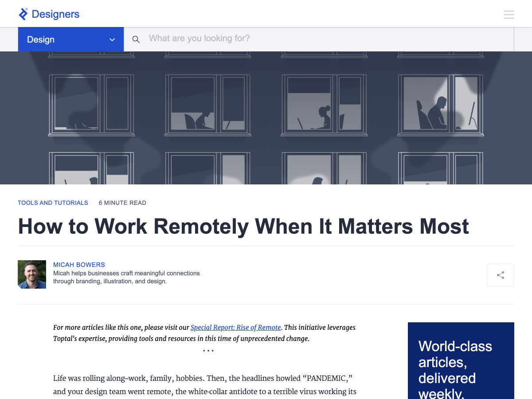Click the search magnifier icon
This screenshot has height=399, width=532.
coord(136,39)
